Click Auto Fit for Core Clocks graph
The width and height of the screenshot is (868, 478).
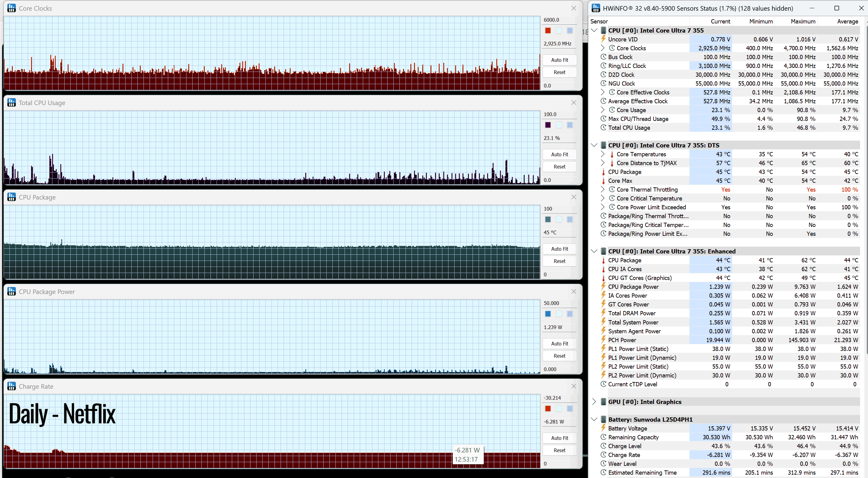click(x=559, y=60)
